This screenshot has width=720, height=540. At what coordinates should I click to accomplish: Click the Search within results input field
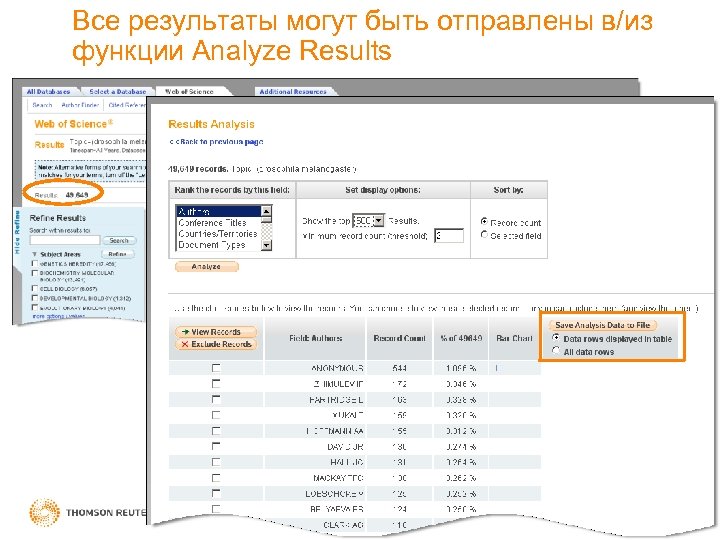[65, 240]
